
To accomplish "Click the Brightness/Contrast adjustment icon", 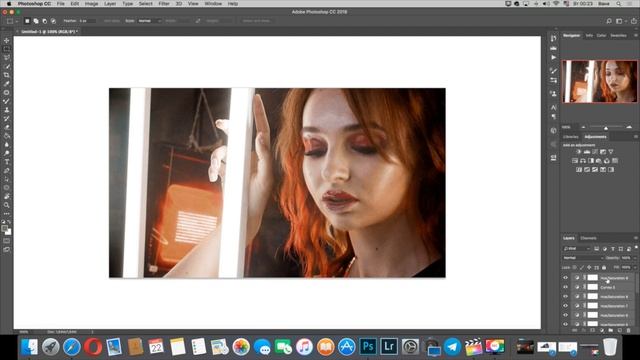I will [579, 152].
